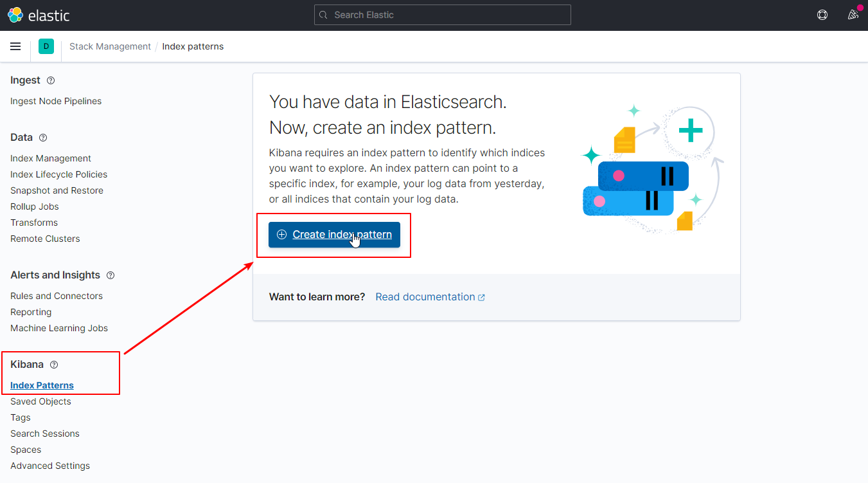Viewport: 868px width, 483px height.
Task: Open Index Lifecycle Policies page
Action: pos(58,174)
